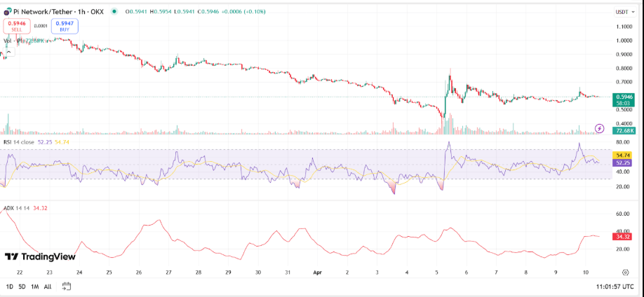
Task: Click the TradingView logo
Action: 40,257
